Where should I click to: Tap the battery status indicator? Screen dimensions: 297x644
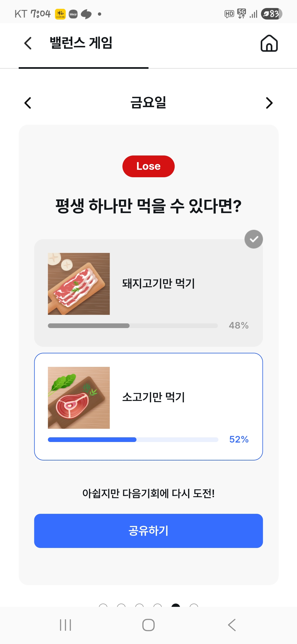[271, 14]
